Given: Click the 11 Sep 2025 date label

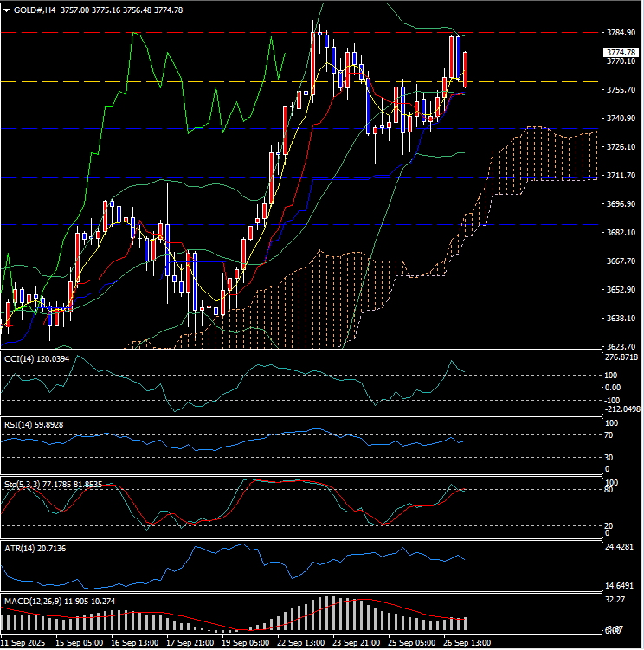Looking at the screenshot, I should tap(24, 643).
